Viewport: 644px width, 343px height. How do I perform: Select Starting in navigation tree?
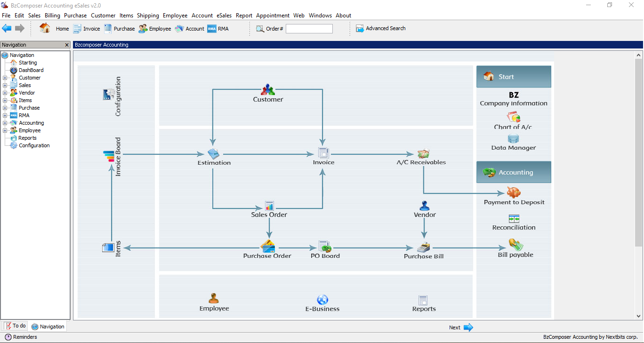point(28,63)
